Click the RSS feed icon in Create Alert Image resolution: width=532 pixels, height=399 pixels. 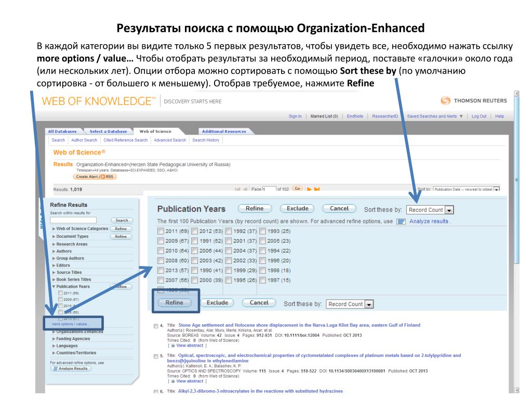(x=103, y=177)
